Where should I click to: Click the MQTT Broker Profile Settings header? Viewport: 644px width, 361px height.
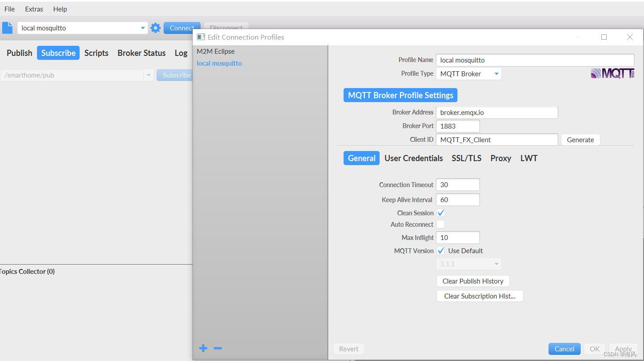point(400,95)
